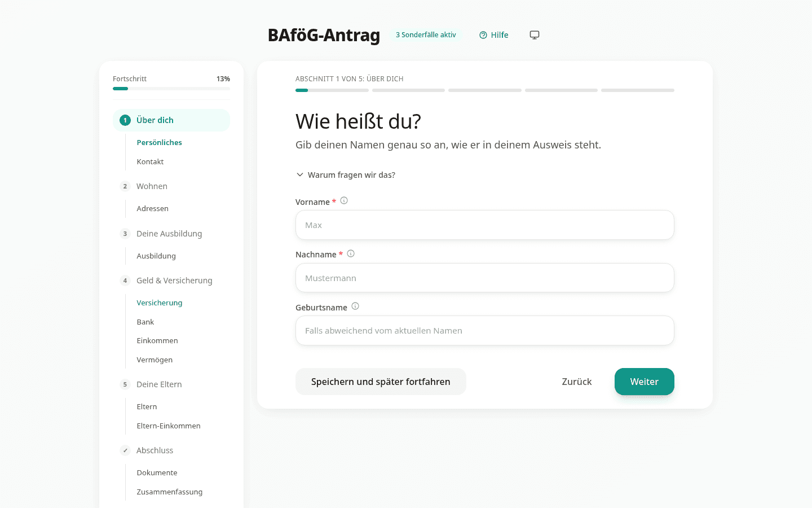Select step 3 'Deine Ausbildung' in sidebar
The width and height of the screenshot is (812, 508).
(x=171, y=234)
